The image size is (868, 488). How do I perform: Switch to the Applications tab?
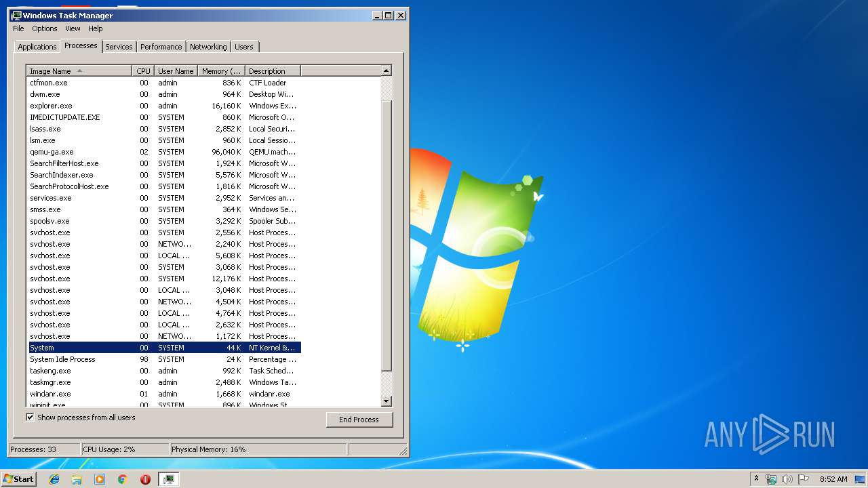coord(37,47)
